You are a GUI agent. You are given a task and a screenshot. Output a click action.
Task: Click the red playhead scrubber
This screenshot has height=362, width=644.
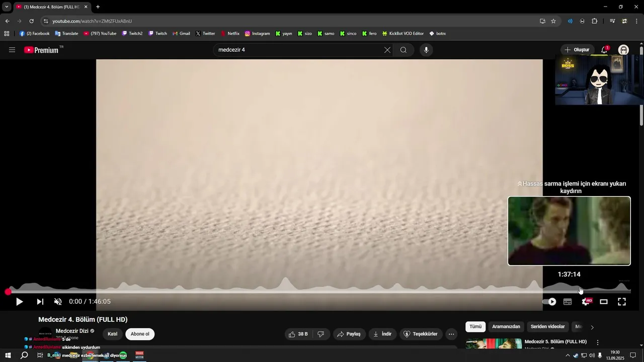coord(8,292)
